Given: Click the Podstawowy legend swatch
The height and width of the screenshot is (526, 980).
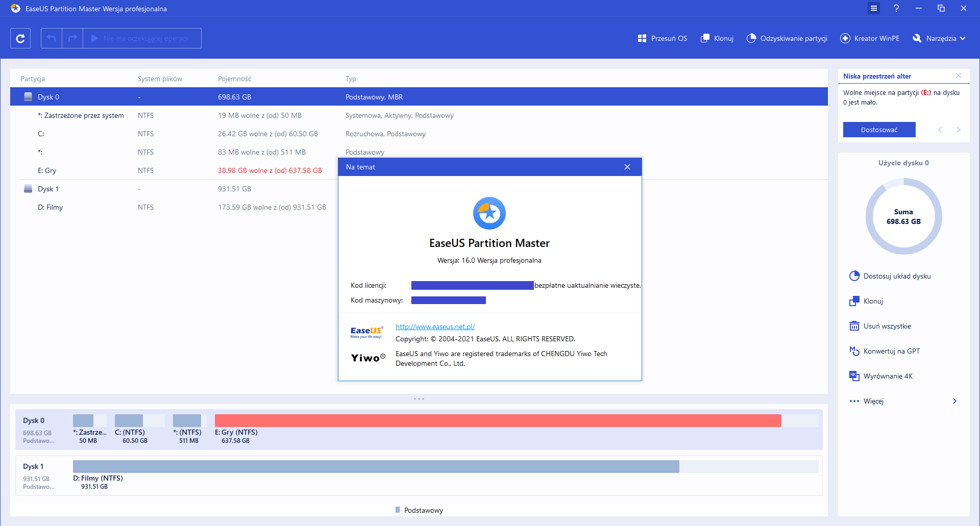Looking at the screenshot, I should coord(398,510).
